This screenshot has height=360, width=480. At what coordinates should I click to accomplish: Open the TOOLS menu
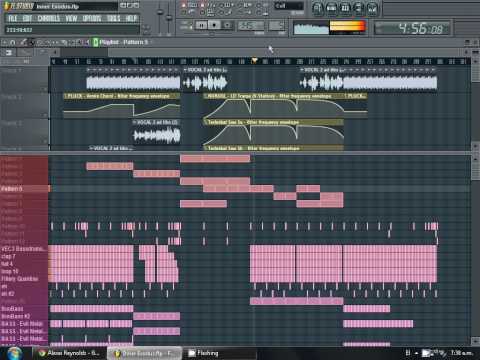(x=113, y=18)
